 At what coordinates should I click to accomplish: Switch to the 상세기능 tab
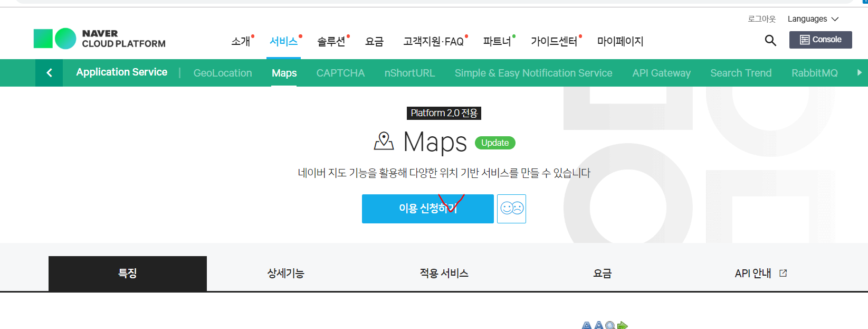coord(286,274)
